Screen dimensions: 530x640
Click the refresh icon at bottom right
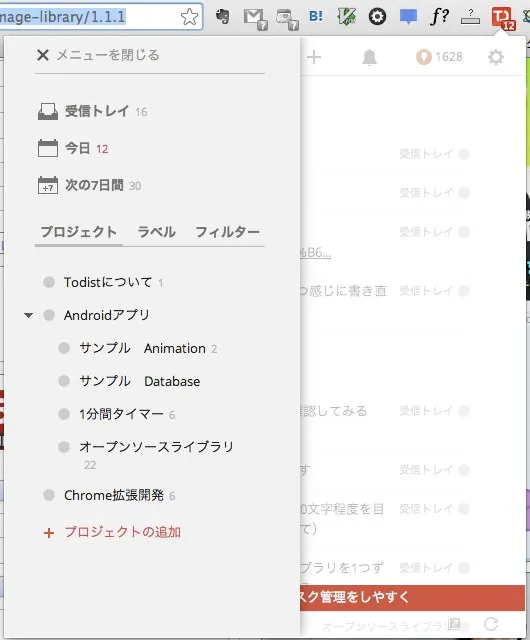[491, 623]
